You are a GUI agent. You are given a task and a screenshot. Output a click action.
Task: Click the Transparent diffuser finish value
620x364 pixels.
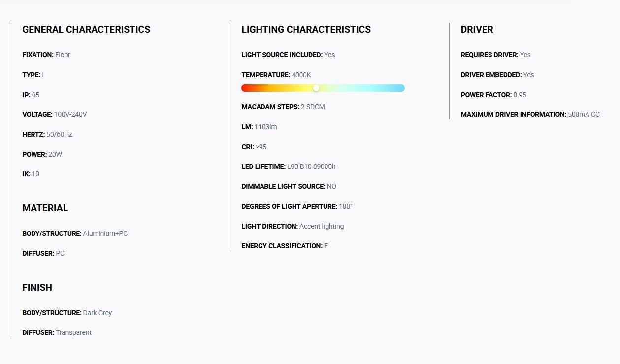click(x=74, y=332)
